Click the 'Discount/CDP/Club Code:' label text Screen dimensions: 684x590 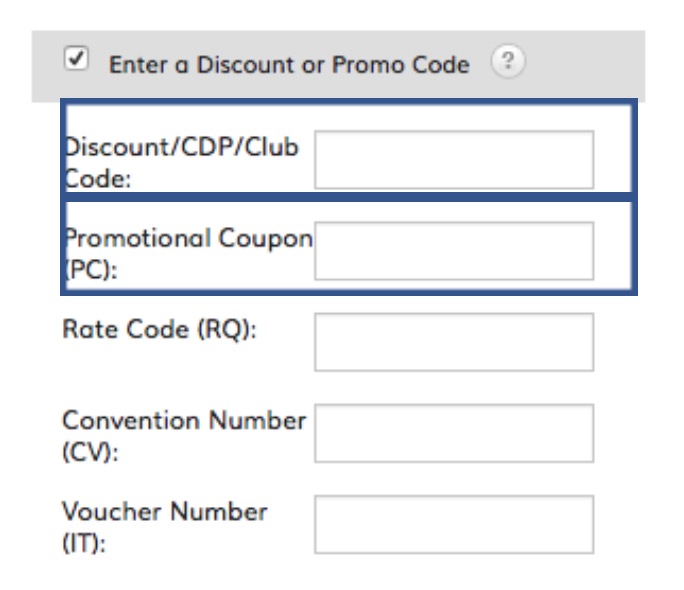[181, 163]
